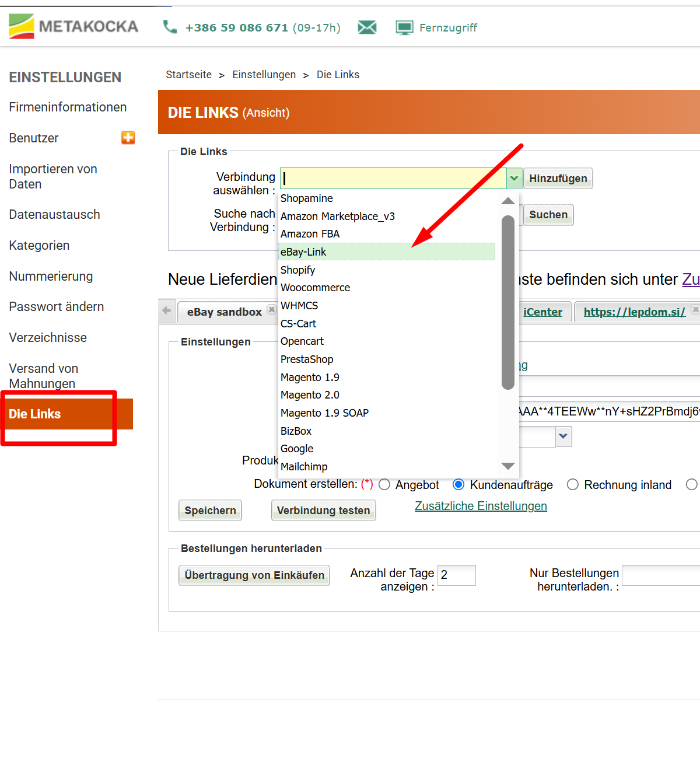Viewport: 700px width, 779px height.
Task: Click the Metakocka logo
Action: [x=73, y=26]
